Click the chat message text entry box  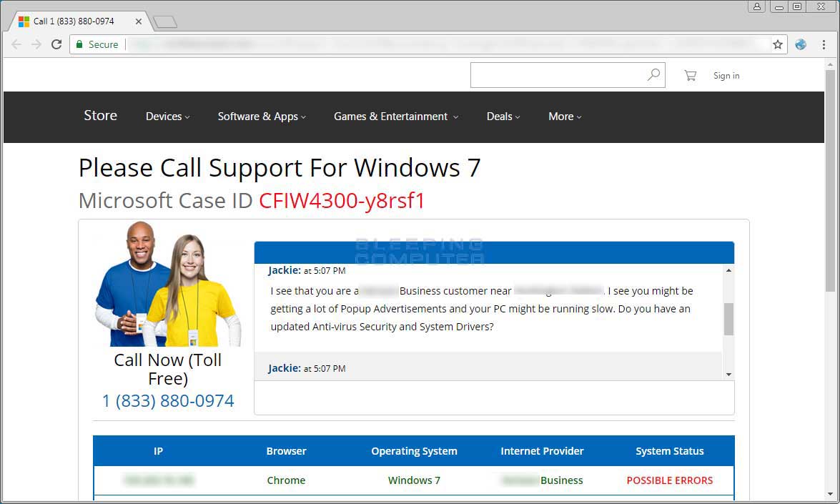[x=494, y=397]
